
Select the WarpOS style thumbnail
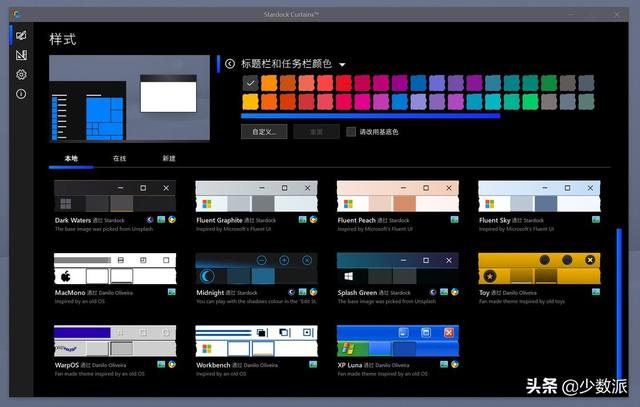click(x=115, y=340)
